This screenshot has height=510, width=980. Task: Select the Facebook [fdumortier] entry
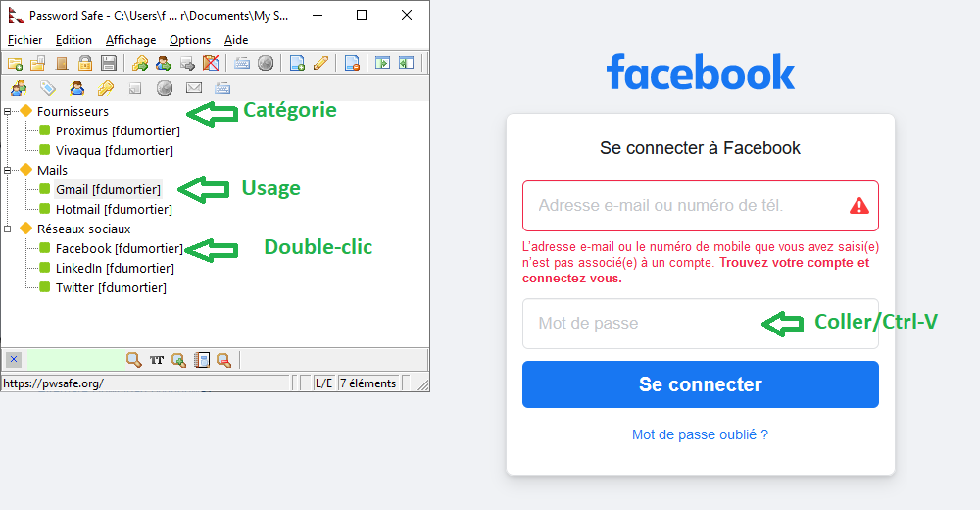[119, 248]
